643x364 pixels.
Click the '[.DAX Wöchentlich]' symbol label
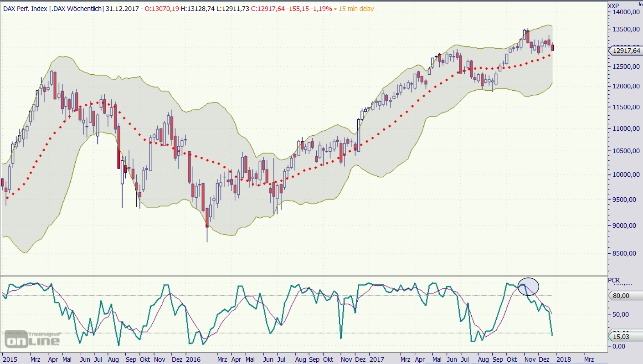pos(77,9)
